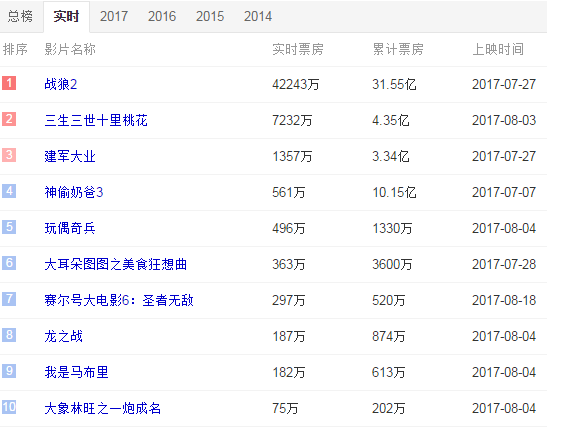Click the rank 7 badge icon

pos(9,299)
